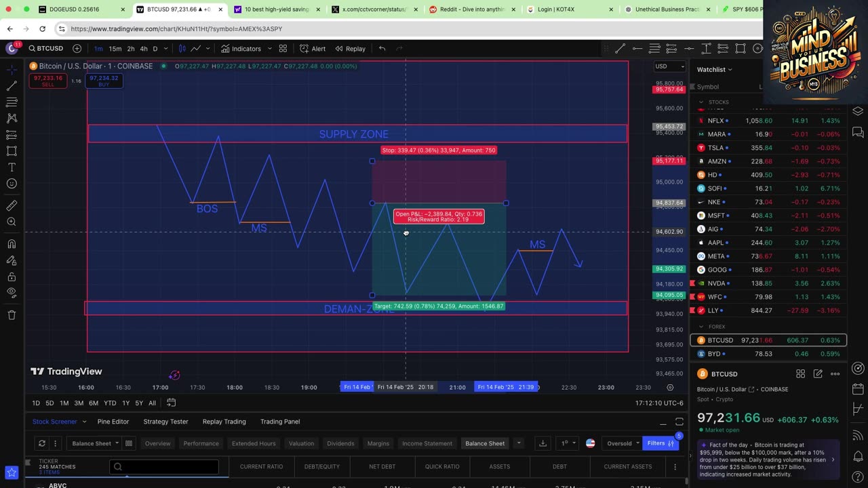Select the line chart type
Screen dimensions: 868x488
[x=195, y=49]
